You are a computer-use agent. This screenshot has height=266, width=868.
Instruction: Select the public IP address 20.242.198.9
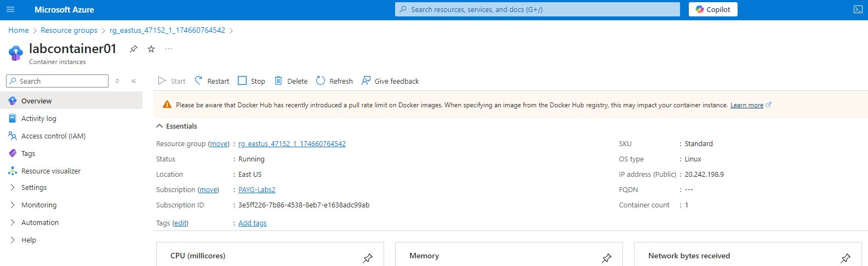(704, 174)
